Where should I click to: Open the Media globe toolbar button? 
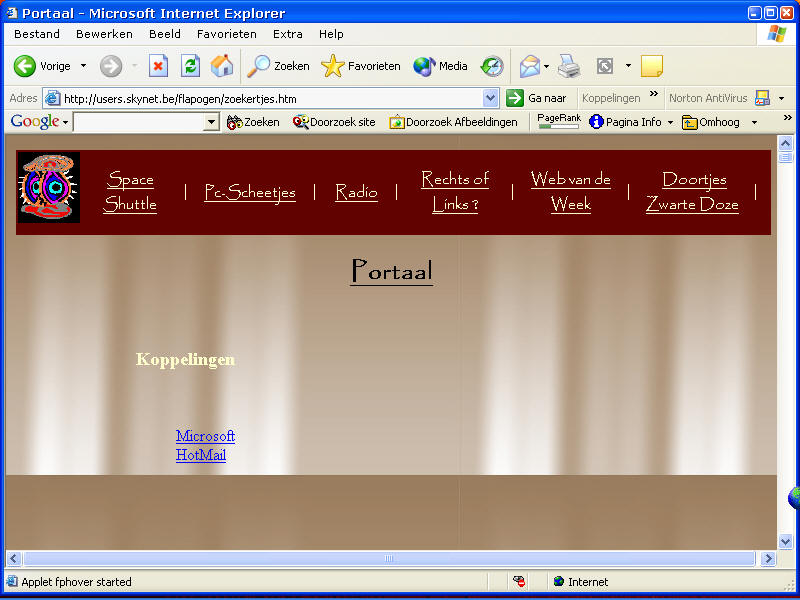coord(440,66)
